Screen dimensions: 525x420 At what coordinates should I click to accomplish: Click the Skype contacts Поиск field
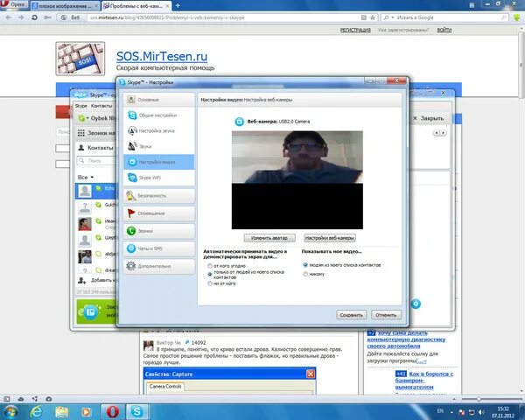click(97, 161)
